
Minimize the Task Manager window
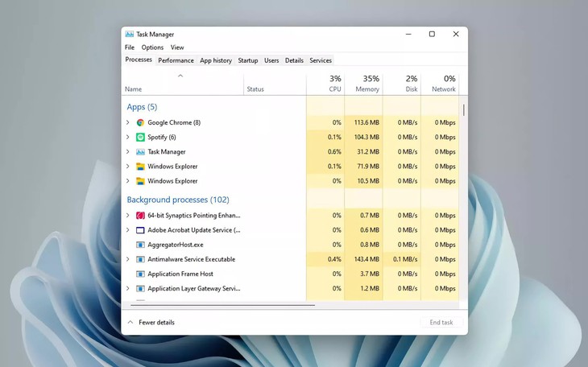(408, 34)
